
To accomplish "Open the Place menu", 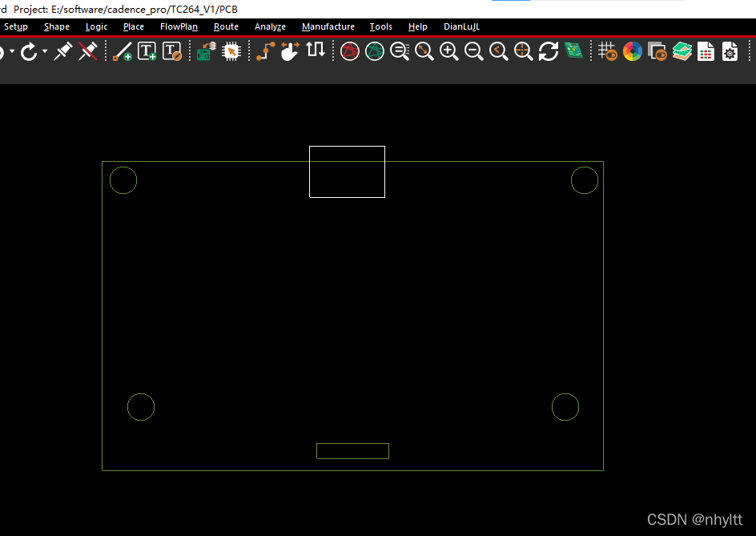I will coord(134,26).
